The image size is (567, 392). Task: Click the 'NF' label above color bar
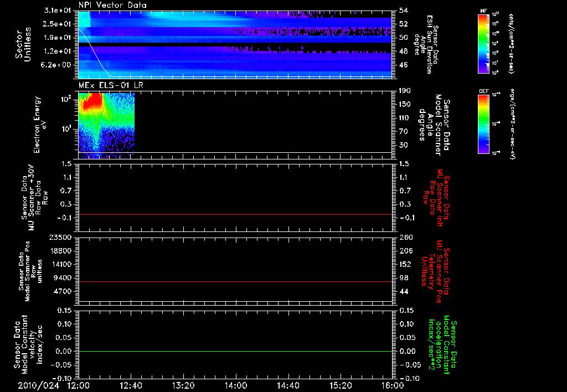tap(484, 11)
